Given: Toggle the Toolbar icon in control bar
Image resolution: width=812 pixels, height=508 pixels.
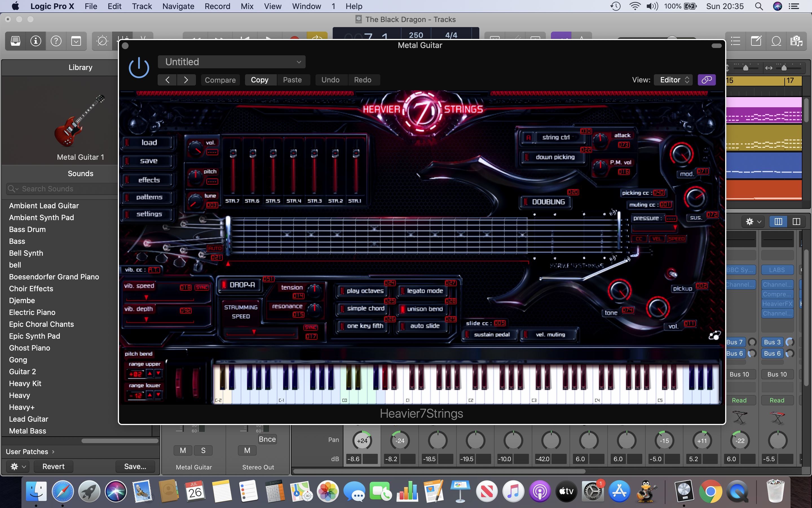Looking at the screenshot, I should pos(76,41).
